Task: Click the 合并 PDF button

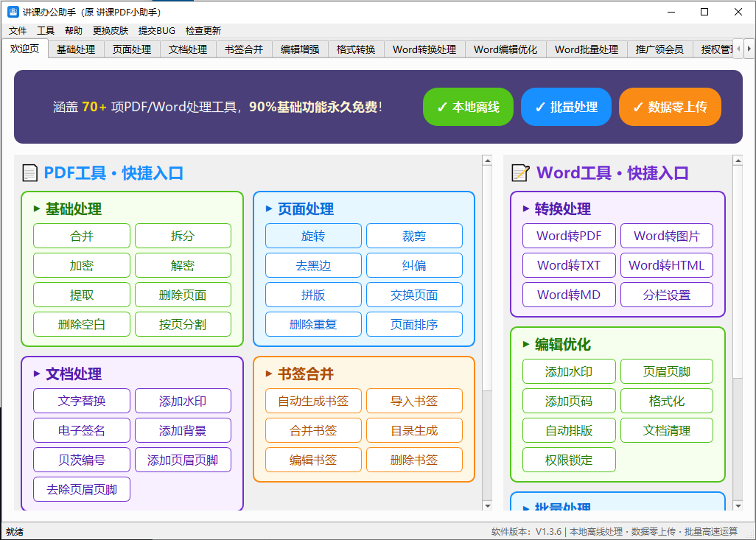Action: pyautogui.click(x=82, y=236)
